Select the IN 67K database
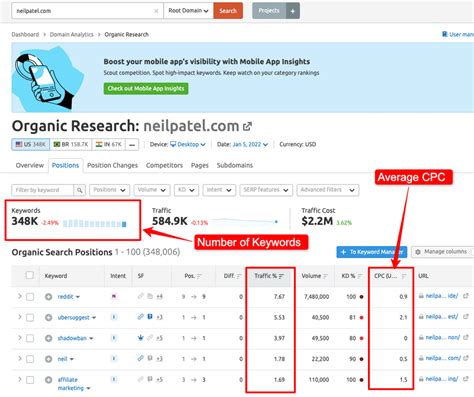Viewport: 474px width, 397px height. (x=108, y=144)
